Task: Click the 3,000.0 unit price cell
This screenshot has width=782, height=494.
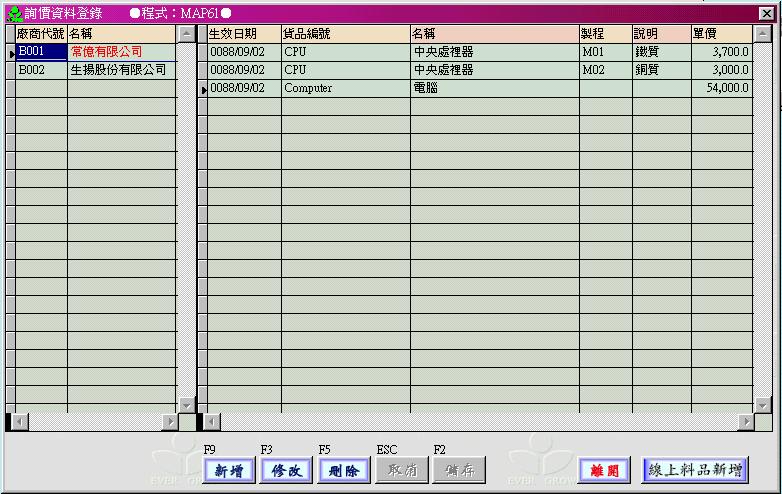Action: coord(720,70)
